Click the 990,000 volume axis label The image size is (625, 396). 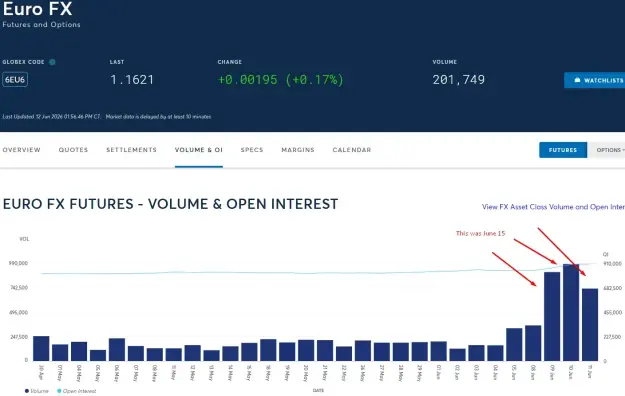point(18,263)
